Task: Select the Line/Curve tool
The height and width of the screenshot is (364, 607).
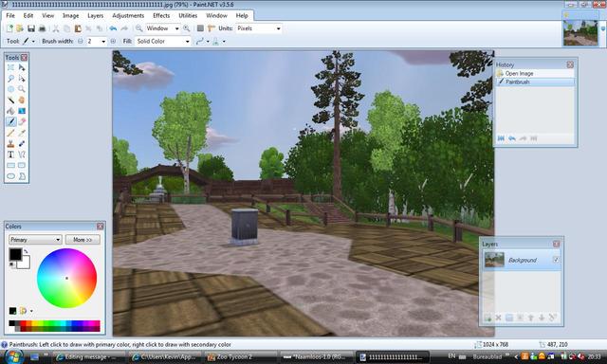Action: pos(22,155)
